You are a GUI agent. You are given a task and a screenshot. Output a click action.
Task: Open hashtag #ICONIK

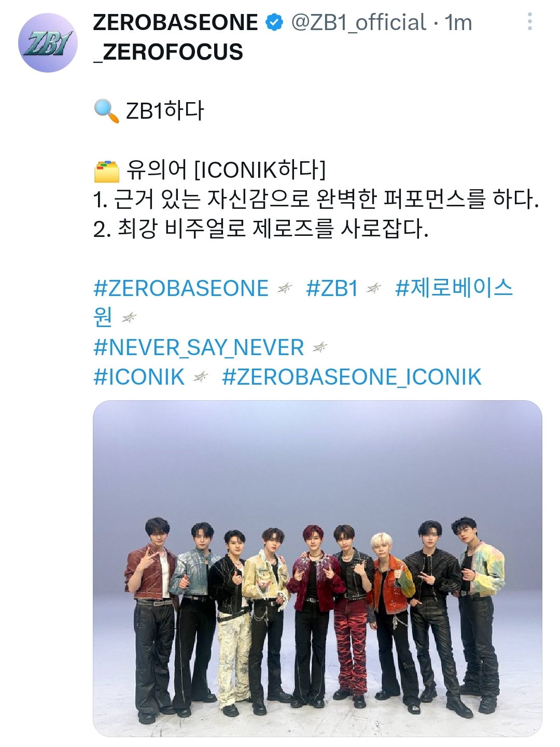(x=139, y=377)
